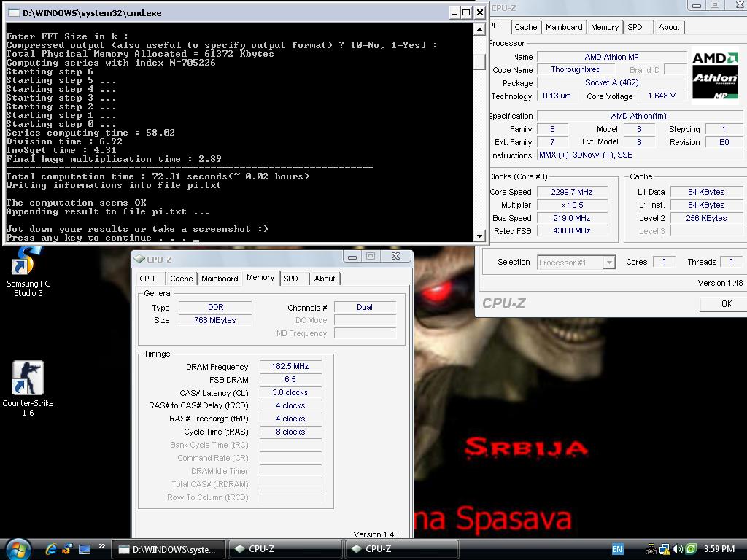Image resolution: width=747 pixels, height=560 pixels.
Task: Click the cmd.exe scrollbar up arrow
Action: point(480,29)
